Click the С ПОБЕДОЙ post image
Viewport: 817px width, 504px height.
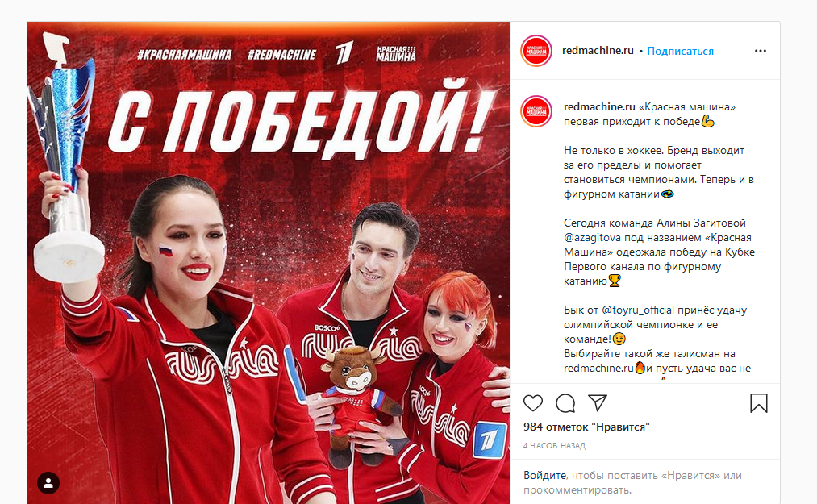point(269,263)
